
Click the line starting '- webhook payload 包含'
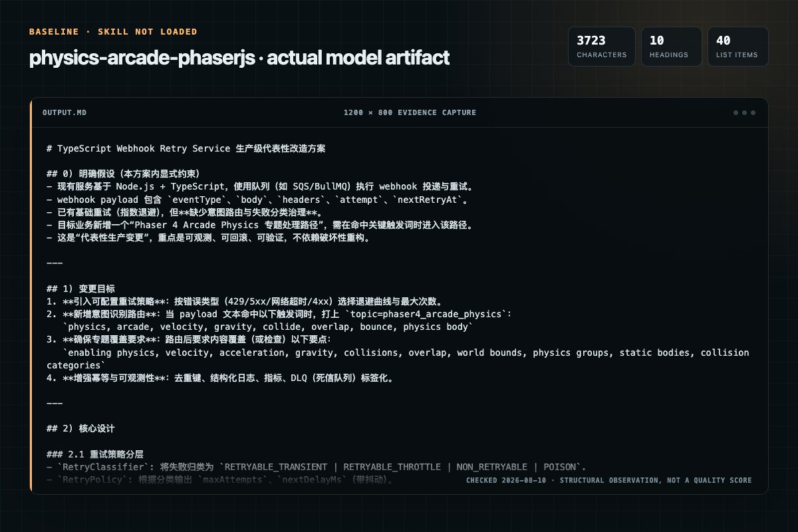(257, 199)
